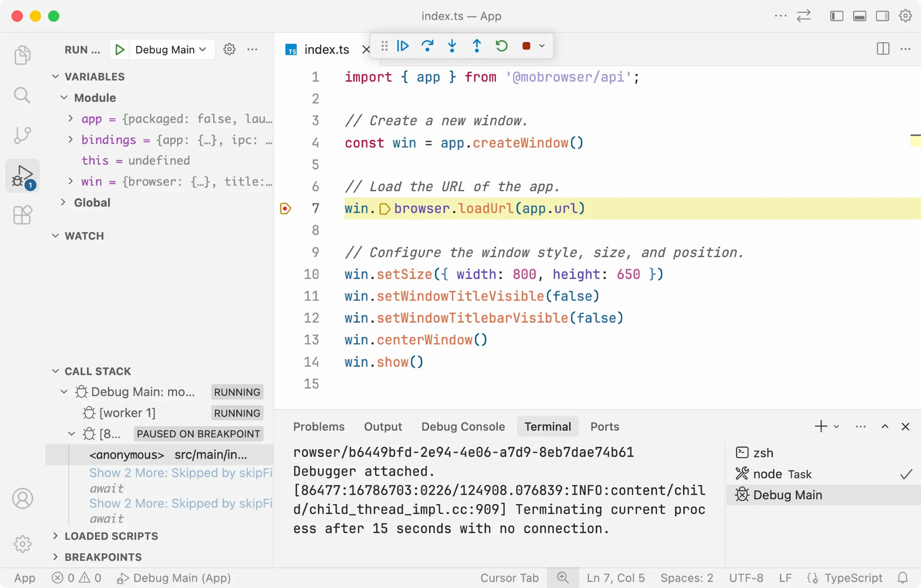
Task: Open the Debug Main configuration dropdown
Action: point(171,49)
